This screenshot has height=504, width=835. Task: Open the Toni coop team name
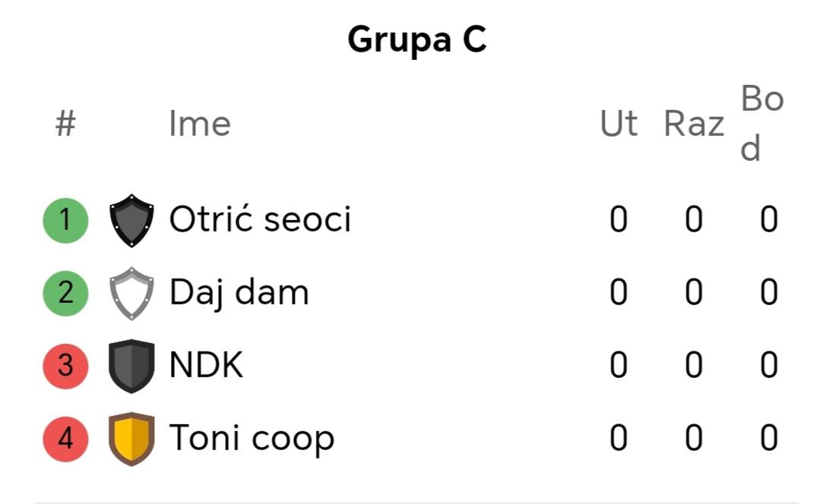point(252,439)
